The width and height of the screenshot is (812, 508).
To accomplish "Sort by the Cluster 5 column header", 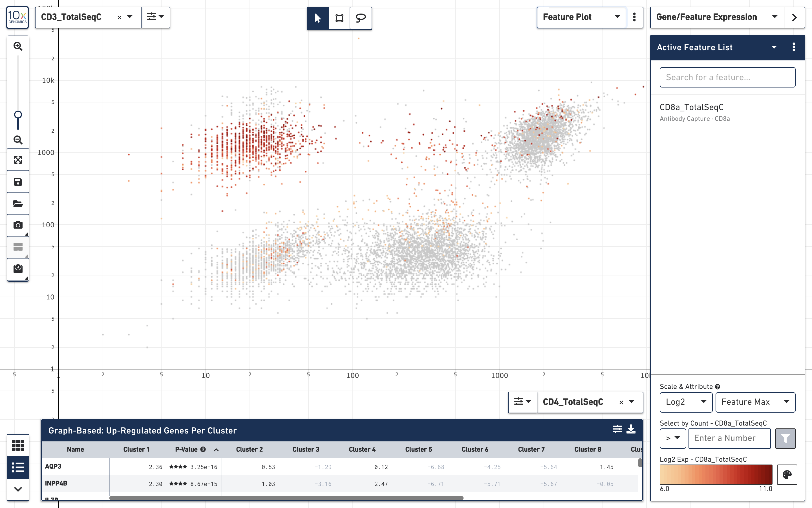I will (x=418, y=450).
